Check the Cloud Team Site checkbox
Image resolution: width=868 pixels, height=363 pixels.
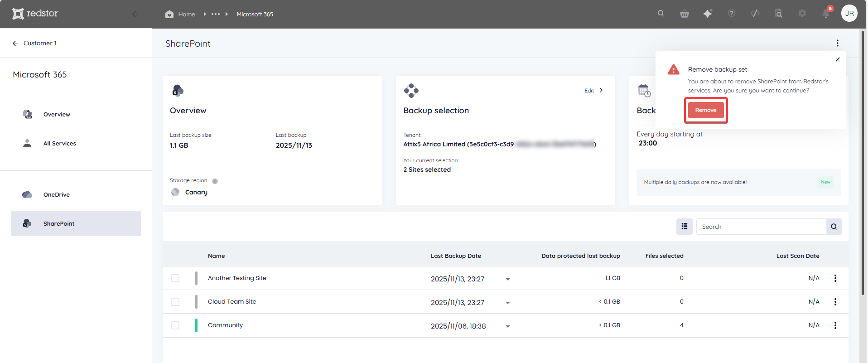pyautogui.click(x=175, y=302)
